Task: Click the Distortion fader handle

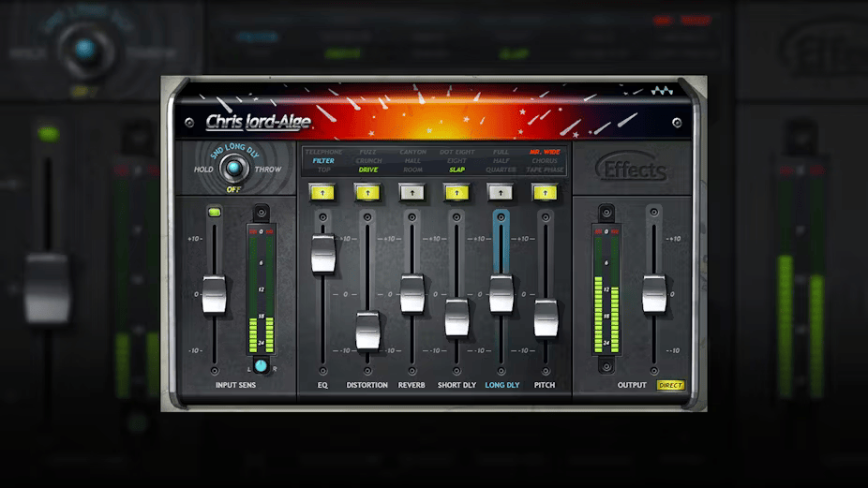Action: (367, 331)
